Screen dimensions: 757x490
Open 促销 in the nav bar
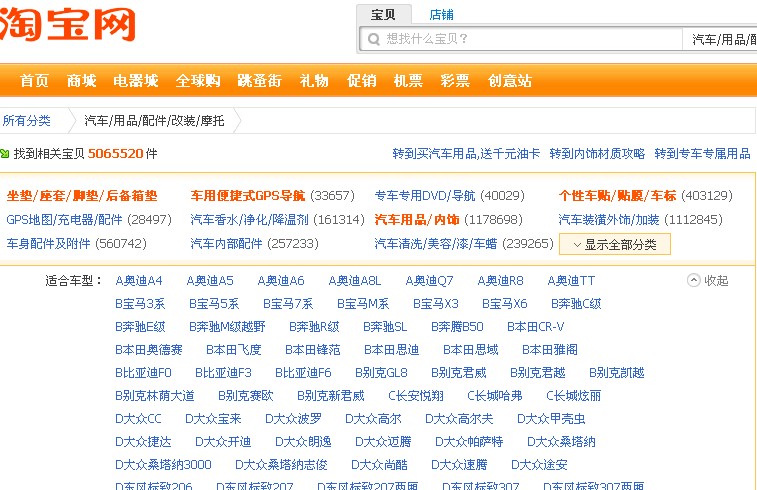(x=361, y=80)
